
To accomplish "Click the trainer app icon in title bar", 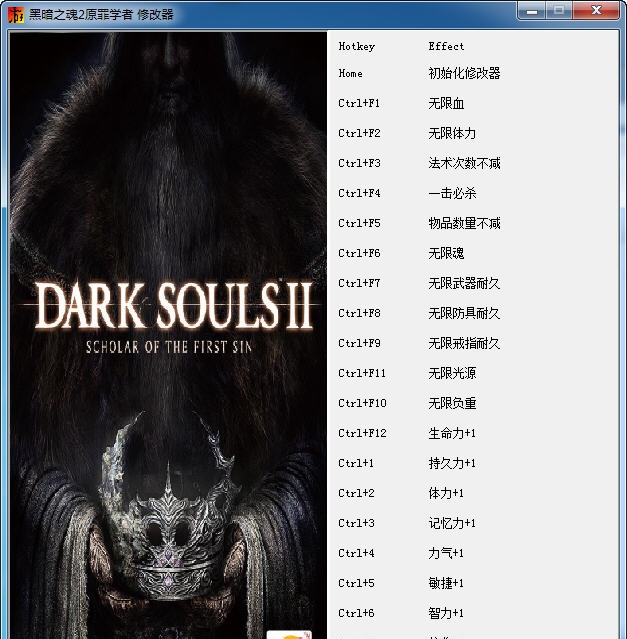I will click(x=16, y=15).
